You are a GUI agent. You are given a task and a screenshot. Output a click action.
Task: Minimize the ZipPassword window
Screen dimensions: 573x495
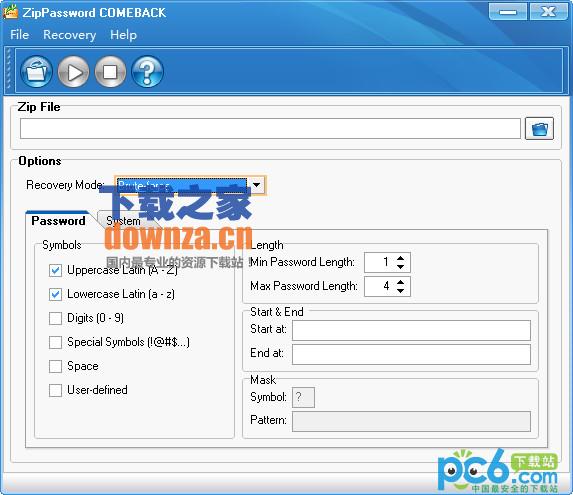pos(508,12)
